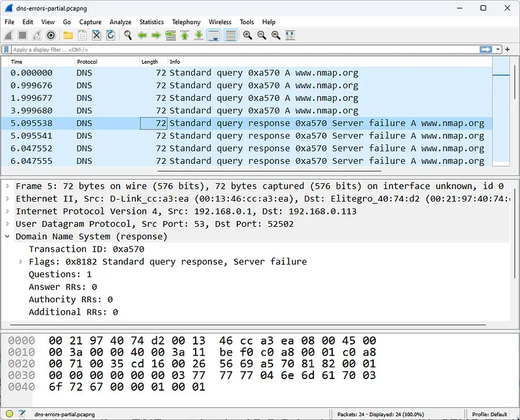This screenshot has width=520, height=420.
Task: Open the Tools menu
Action: coord(247,22)
